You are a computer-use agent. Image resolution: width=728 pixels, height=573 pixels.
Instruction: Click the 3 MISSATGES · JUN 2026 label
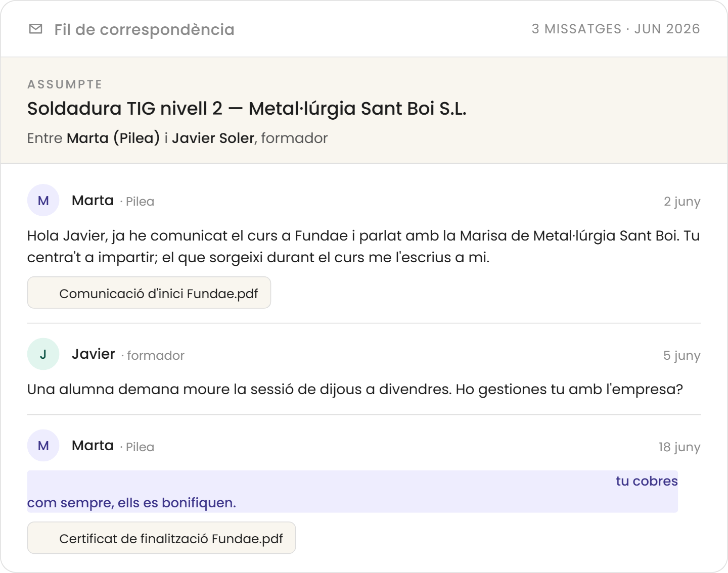[616, 29]
